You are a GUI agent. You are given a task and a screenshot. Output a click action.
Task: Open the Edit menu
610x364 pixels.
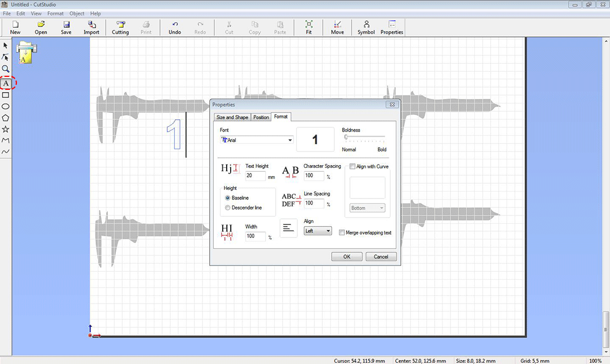tap(20, 13)
